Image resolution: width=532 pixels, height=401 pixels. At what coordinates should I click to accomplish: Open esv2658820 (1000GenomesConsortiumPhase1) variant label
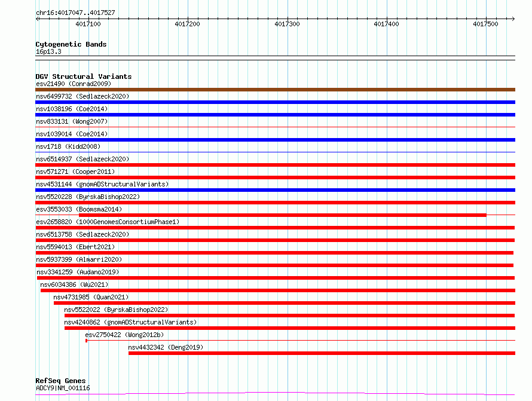(x=108, y=222)
